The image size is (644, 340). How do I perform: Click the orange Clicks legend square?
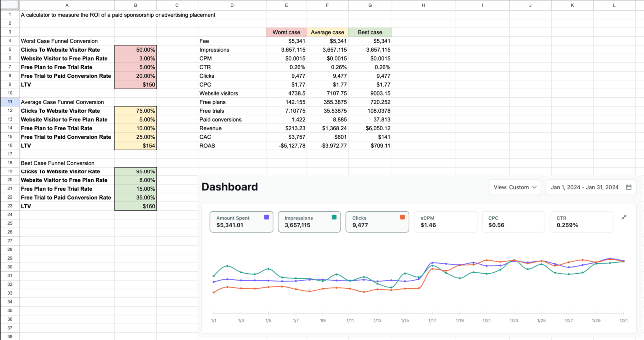point(402,217)
